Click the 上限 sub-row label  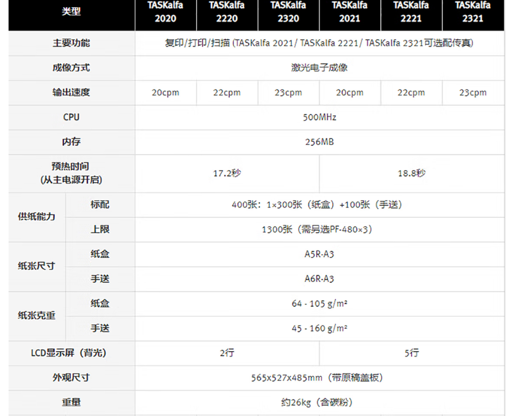click(100, 229)
